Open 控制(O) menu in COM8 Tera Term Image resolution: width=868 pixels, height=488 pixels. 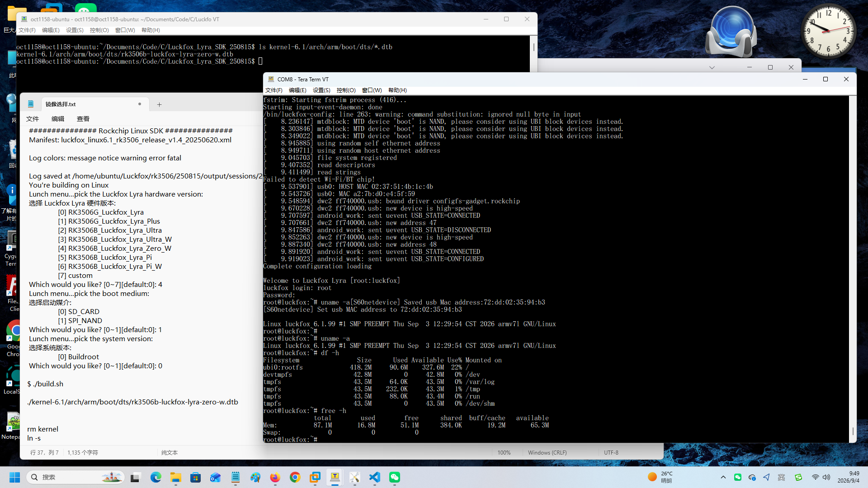coord(346,90)
